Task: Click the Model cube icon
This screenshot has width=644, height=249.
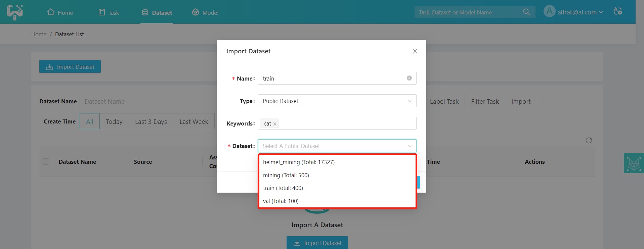Action: click(x=196, y=12)
